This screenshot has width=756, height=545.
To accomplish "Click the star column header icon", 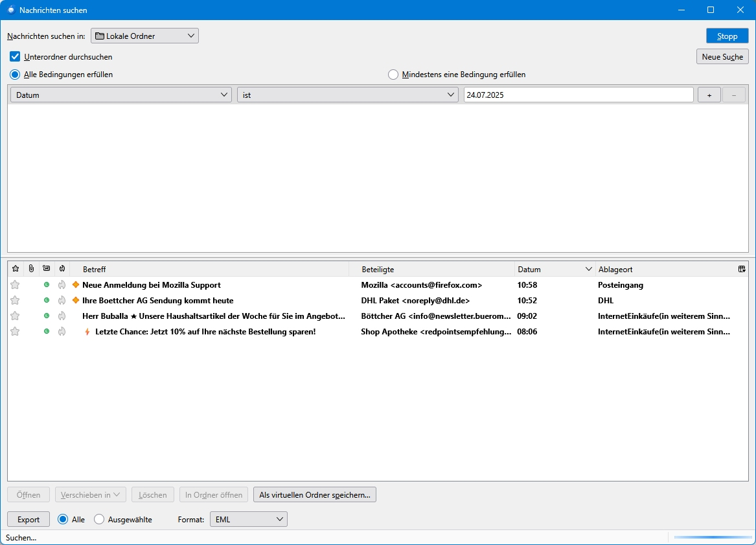I will click(x=16, y=269).
